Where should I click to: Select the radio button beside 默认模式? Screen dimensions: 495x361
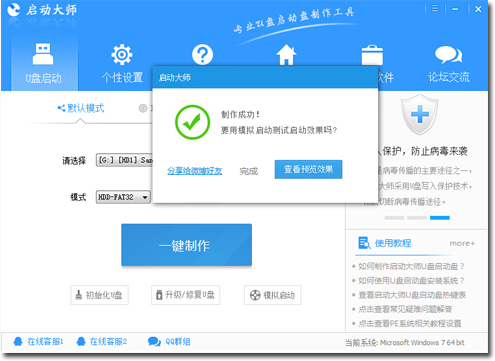click(x=143, y=108)
